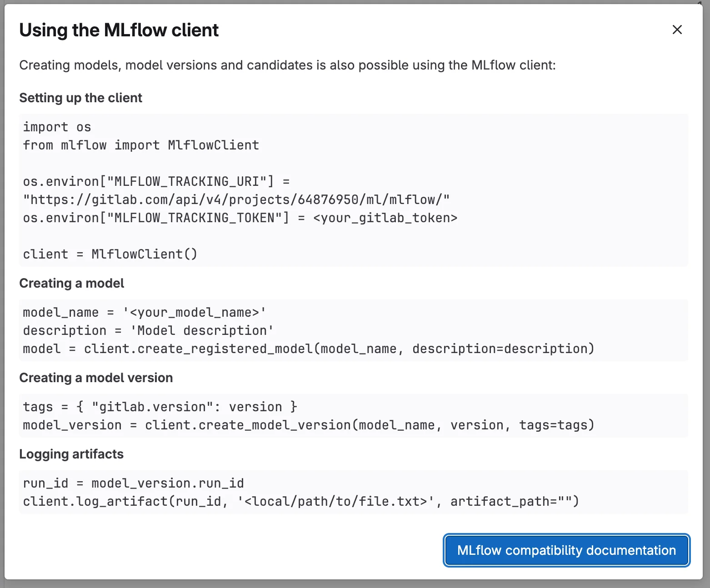Click the "Setting up the client" heading
The width and height of the screenshot is (710, 588).
[x=80, y=98]
